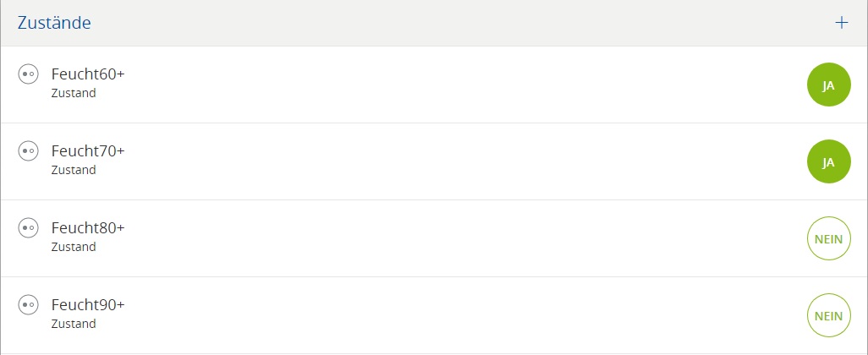Viewport: 868px width, 355px height.
Task: Select the Feucht80+ name label
Action: pos(88,228)
